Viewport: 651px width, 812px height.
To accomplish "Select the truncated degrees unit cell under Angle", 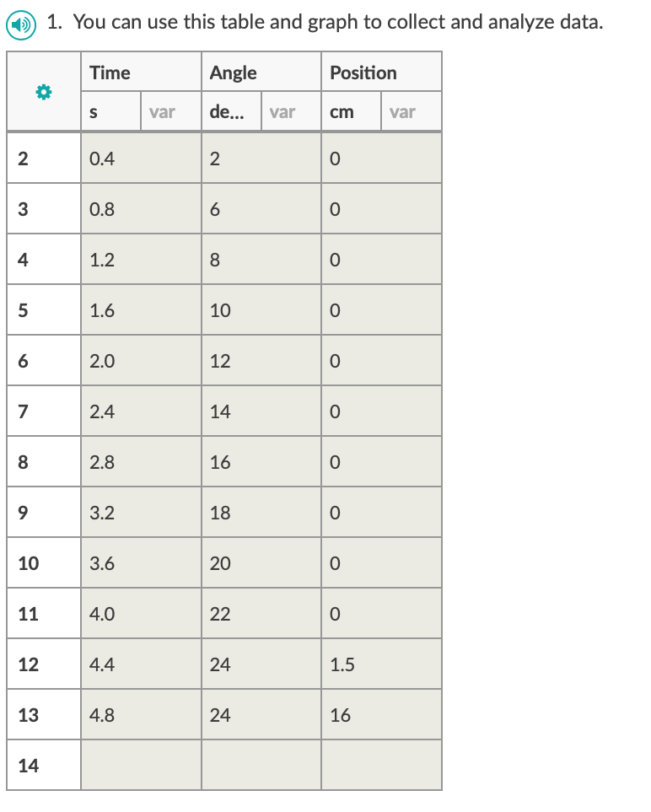I will [x=231, y=111].
